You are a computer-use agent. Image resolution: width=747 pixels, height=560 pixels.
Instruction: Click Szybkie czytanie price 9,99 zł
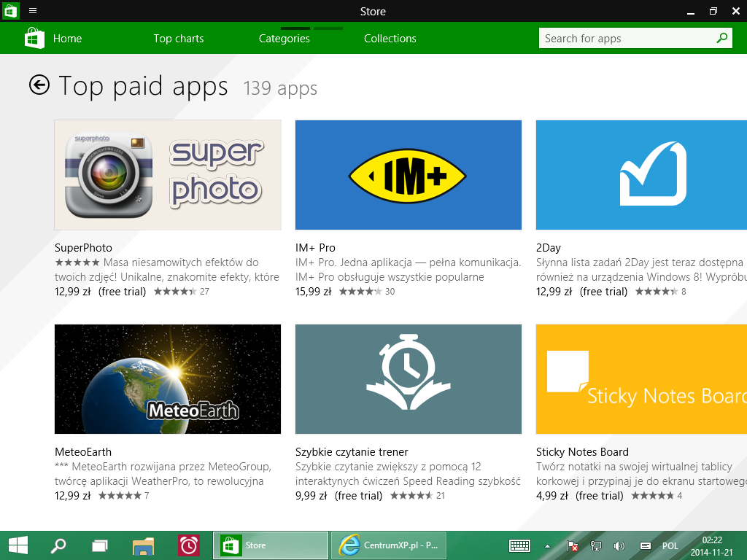311,496
